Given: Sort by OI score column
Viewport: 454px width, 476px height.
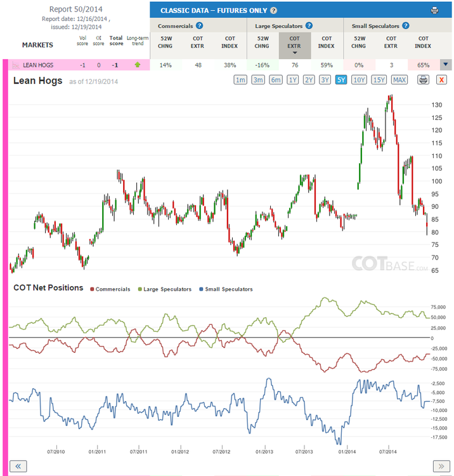Looking at the screenshot, I should click(98, 41).
